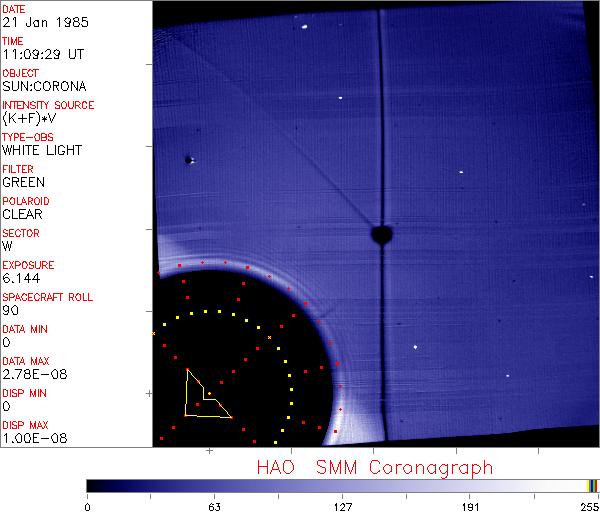Click the yellow triangle north-pointer marker

click(207, 394)
